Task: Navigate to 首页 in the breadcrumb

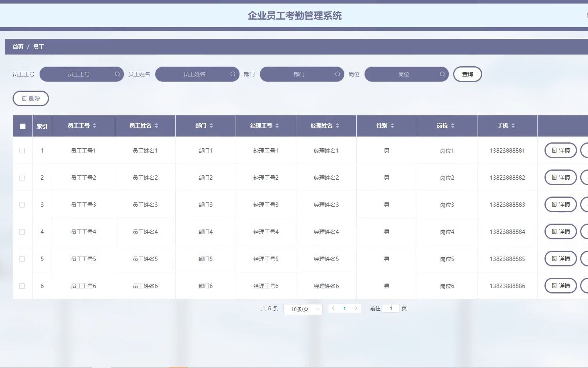Action: tap(17, 46)
